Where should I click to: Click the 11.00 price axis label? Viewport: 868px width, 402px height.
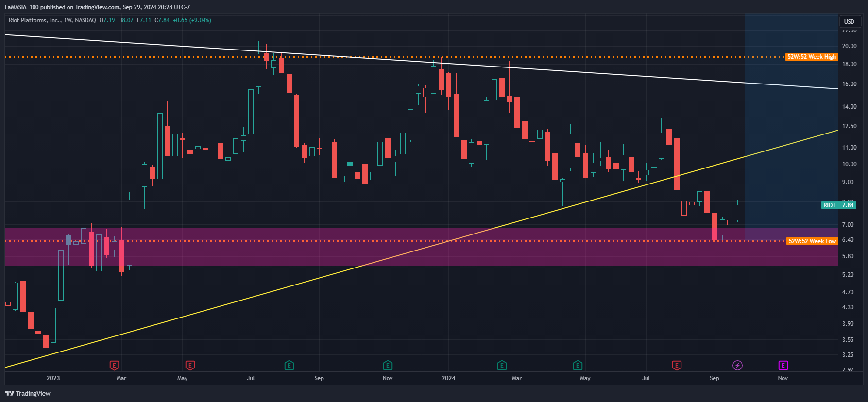pos(850,148)
